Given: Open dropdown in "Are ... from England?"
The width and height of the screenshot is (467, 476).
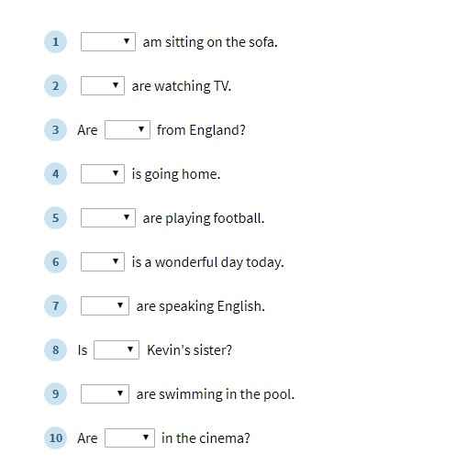Looking at the screenshot, I should [x=128, y=129].
